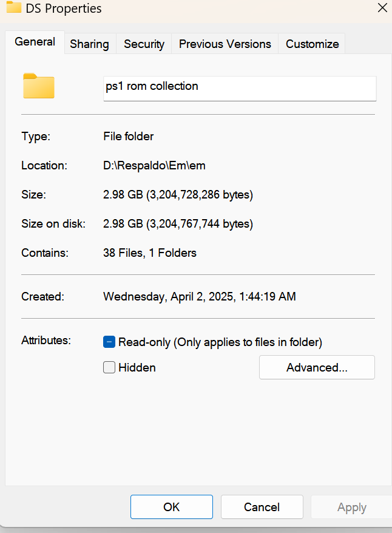
Task: Open the Customize tab
Action: point(312,44)
